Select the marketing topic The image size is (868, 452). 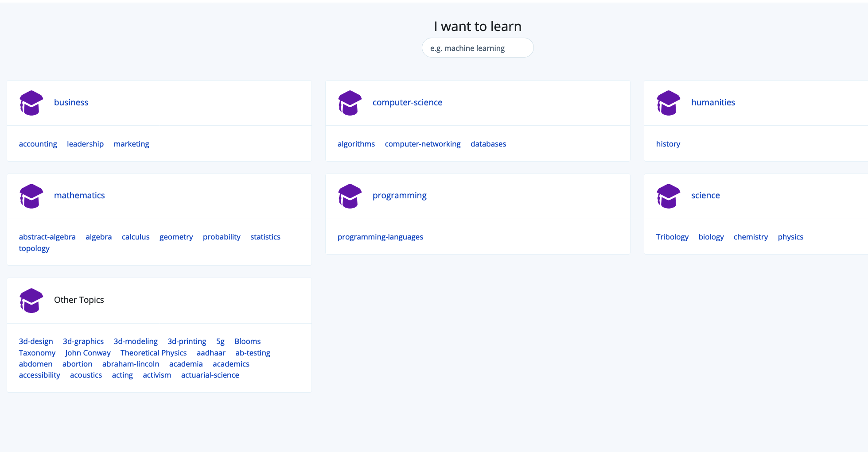(x=131, y=144)
